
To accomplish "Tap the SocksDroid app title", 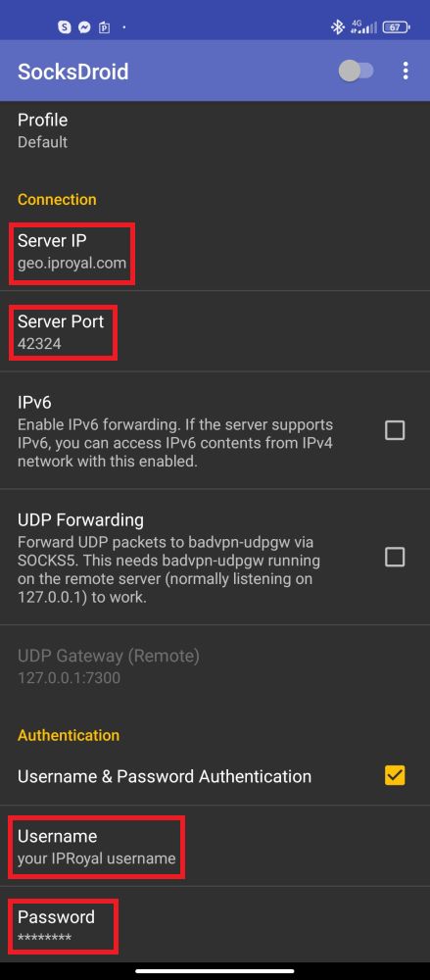I will pyautogui.click(x=73, y=72).
